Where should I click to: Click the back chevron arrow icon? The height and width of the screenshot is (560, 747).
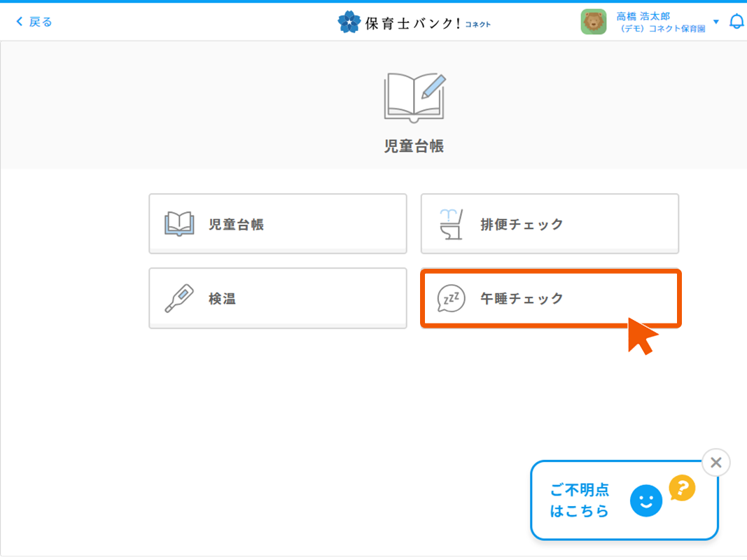(x=20, y=22)
